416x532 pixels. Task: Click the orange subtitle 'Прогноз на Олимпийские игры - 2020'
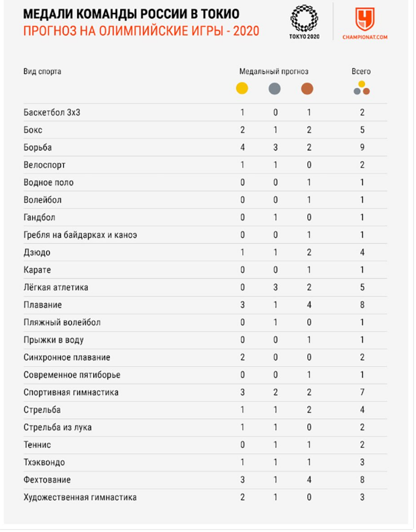142,32
